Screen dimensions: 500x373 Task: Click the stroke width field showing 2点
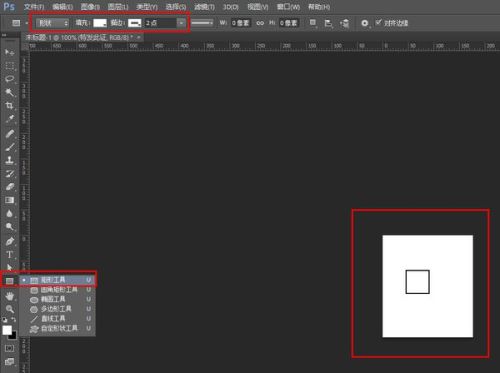point(160,23)
